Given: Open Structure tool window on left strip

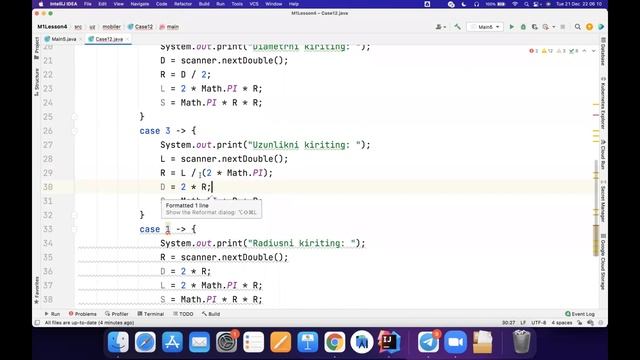Looking at the screenshot, I should point(37,82).
